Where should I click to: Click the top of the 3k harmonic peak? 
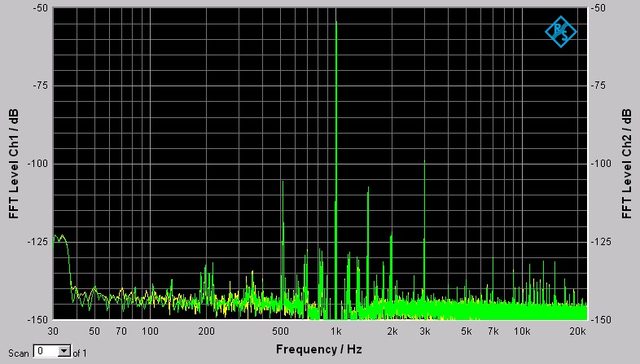[424, 162]
